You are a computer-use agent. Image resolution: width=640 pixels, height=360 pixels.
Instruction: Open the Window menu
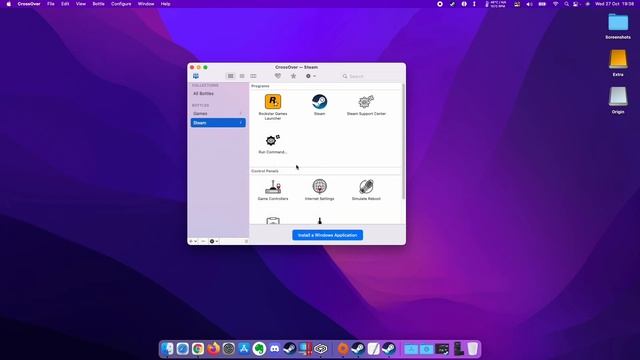(x=146, y=4)
